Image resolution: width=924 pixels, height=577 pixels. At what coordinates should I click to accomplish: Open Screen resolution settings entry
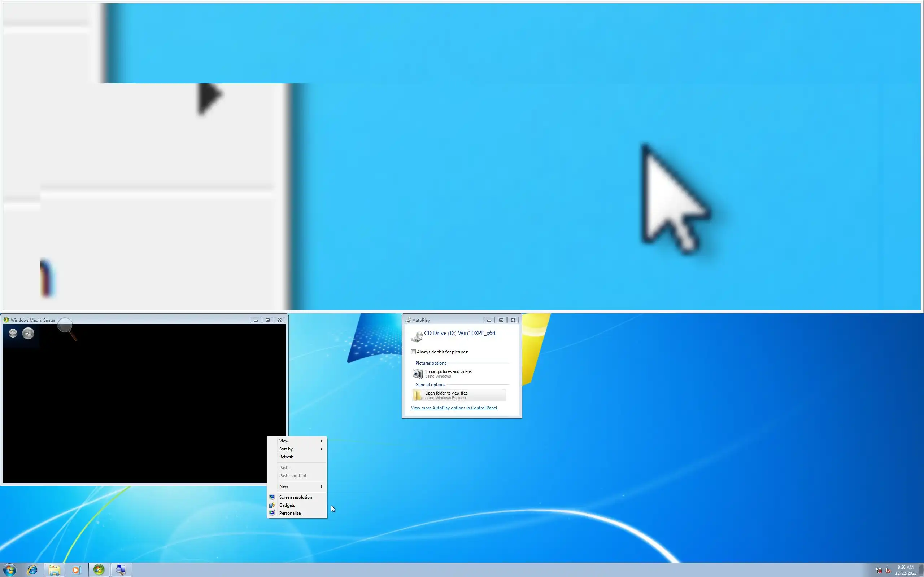tap(296, 497)
